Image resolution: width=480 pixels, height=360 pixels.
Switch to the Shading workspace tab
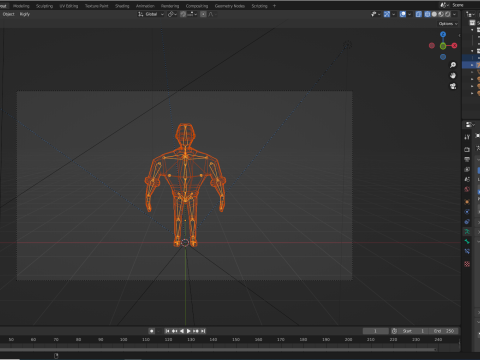click(122, 6)
